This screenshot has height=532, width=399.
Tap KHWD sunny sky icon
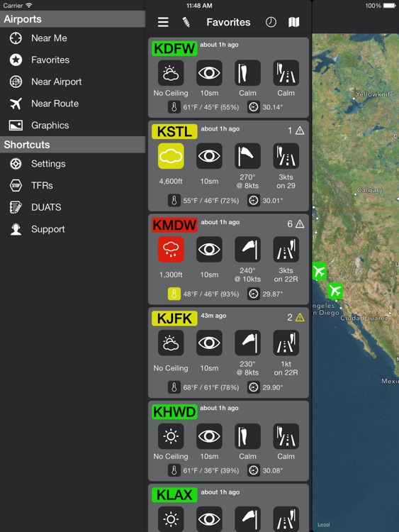point(171,436)
